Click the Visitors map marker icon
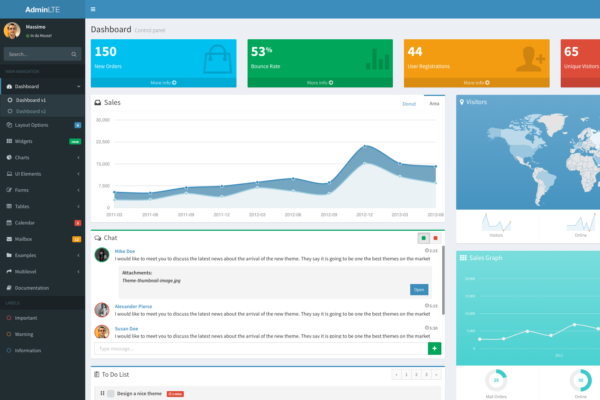 coord(462,102)
